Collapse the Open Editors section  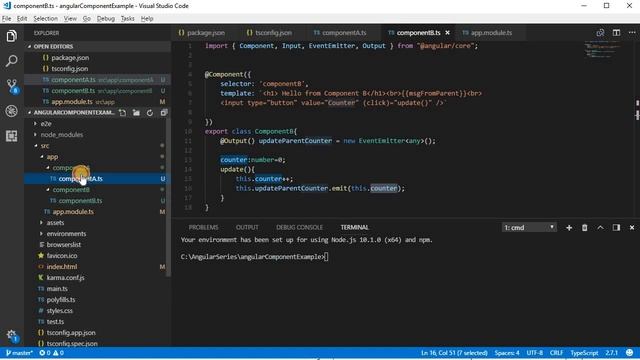(x=97, y=47)
